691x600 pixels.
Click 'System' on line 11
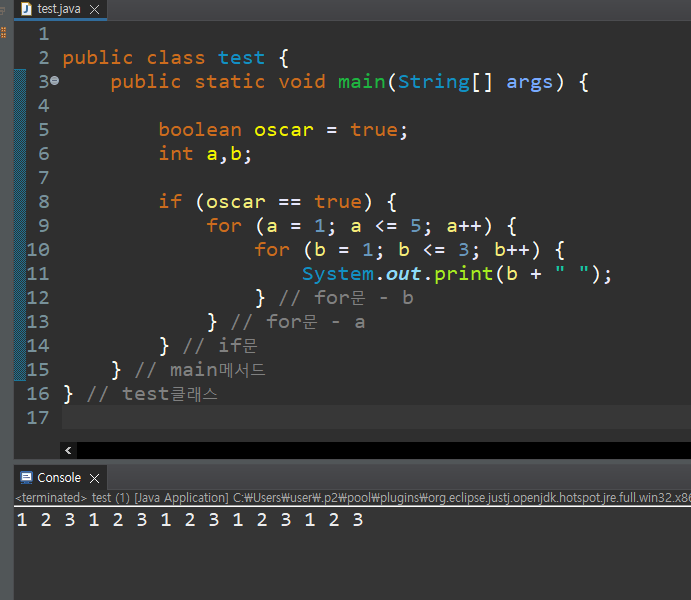point(338,274)
